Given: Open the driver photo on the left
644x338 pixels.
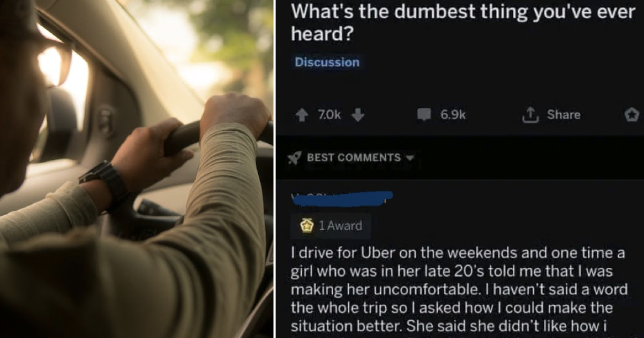Looking at the screenshot, I should coord(137,169).
